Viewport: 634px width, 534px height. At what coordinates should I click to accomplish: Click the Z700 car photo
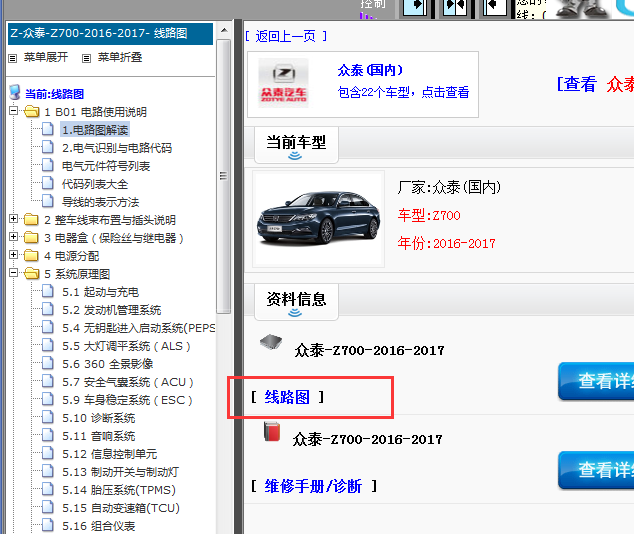pyautogui.click(x=319, y=218)
